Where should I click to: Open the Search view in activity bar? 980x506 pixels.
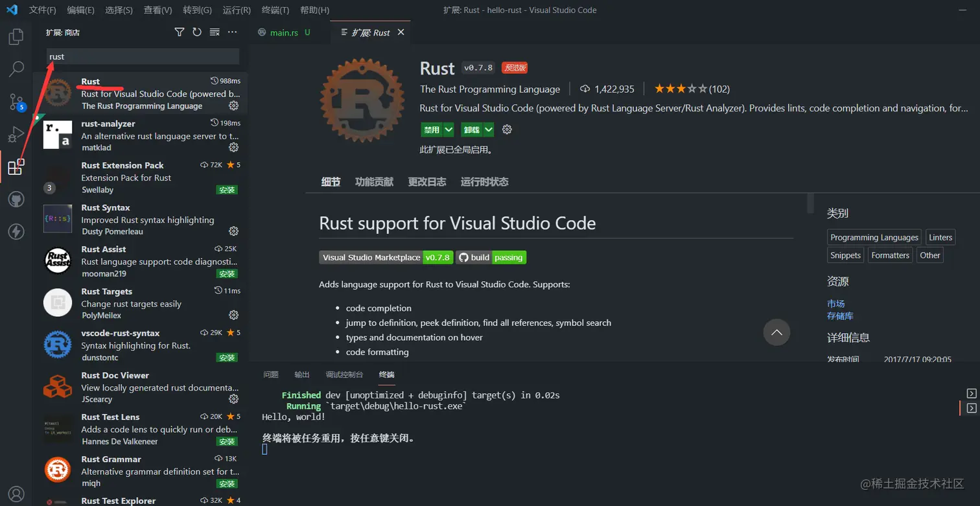pyautogui.click(x=16, y=69)
